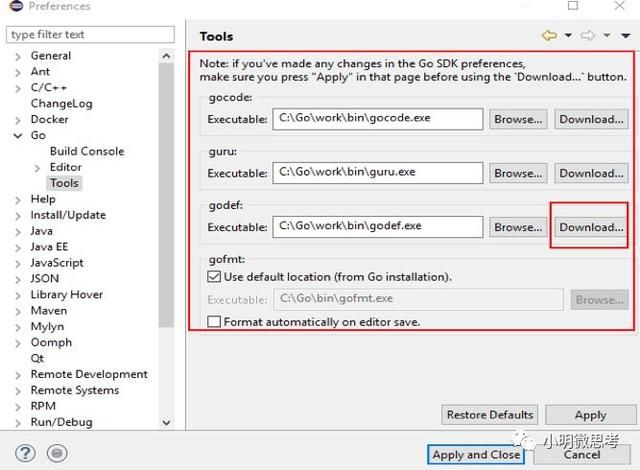The height and width of the screenshot is (470, 640).
Task: Expand the Editor node under Go
Action: tap(38, 167)
